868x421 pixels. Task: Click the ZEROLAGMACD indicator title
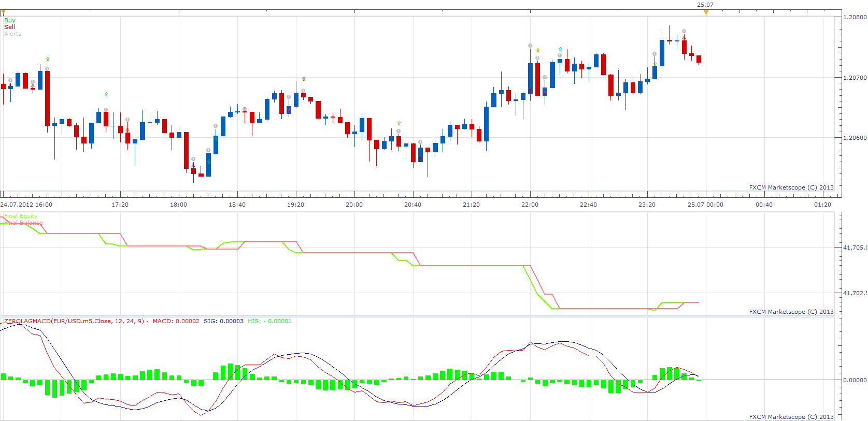75,321
